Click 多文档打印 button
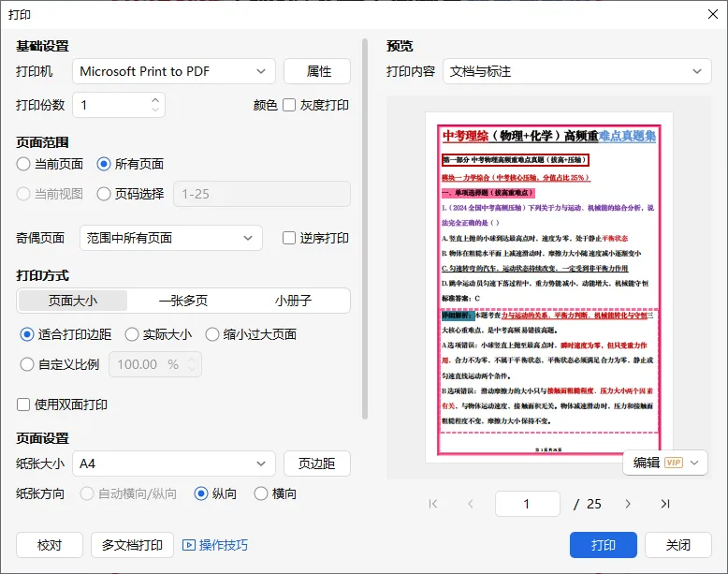728x574 pixels. click(132, 545)
